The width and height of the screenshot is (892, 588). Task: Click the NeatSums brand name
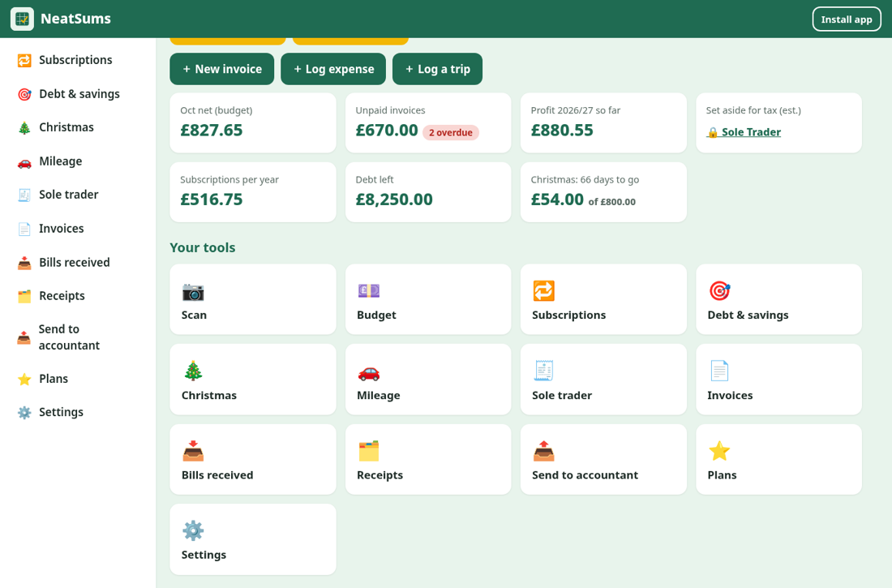pos(75,19)
